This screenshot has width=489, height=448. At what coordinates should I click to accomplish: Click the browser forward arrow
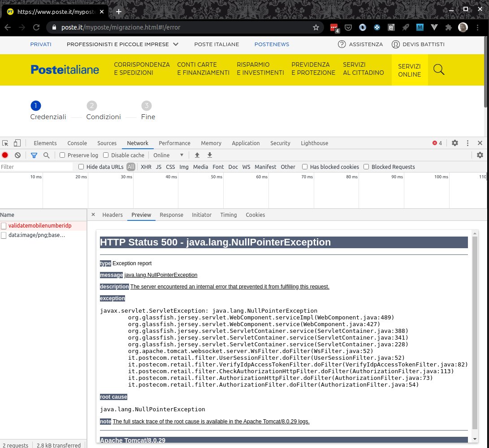coord(22,27)
